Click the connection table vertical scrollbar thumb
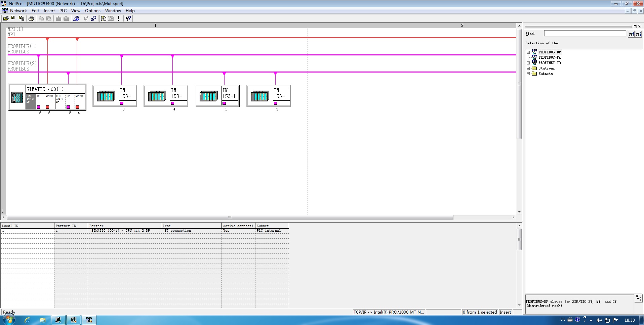 point(519,239)
